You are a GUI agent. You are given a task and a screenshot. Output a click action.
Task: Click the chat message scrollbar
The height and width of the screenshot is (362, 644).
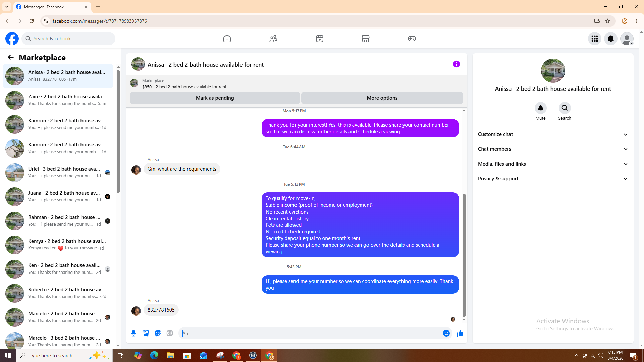point(464,255)
